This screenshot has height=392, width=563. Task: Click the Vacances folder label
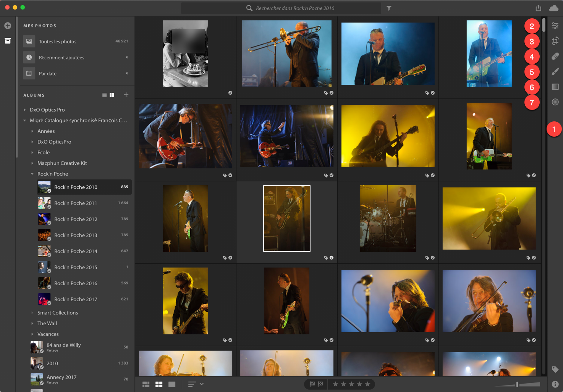click(48, 334)
